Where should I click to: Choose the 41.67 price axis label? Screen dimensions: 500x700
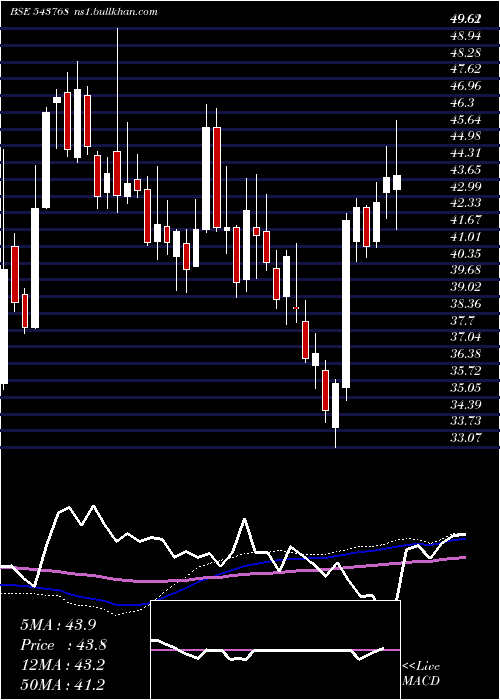(x=465, y=220)
